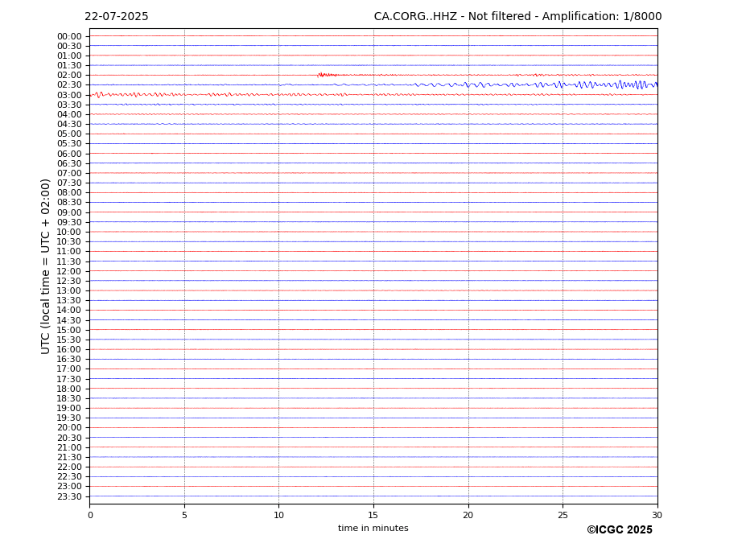Click the 23:30 time row label
The width and height of the screenshot is (746, 560).
(x=69, y=496)
